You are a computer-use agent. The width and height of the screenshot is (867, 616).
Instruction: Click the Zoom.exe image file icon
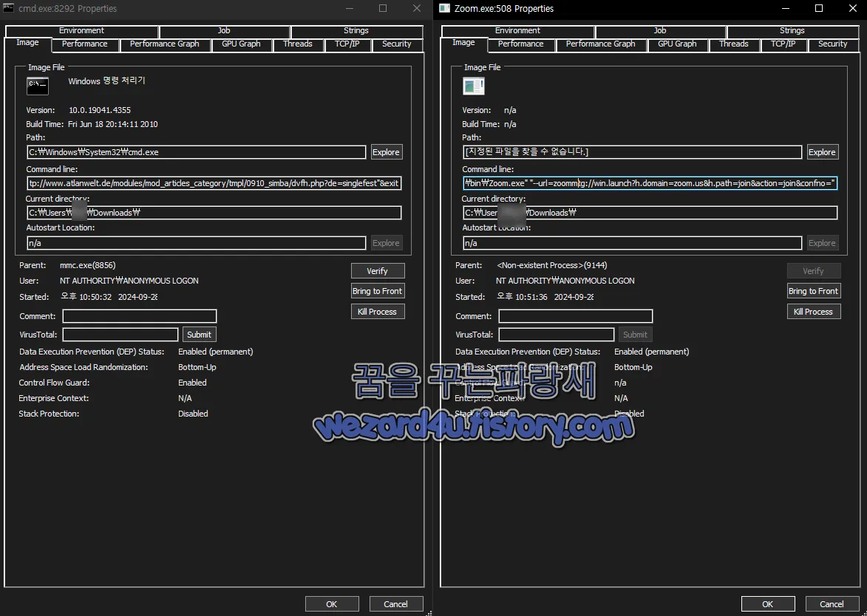pos(473,86)
